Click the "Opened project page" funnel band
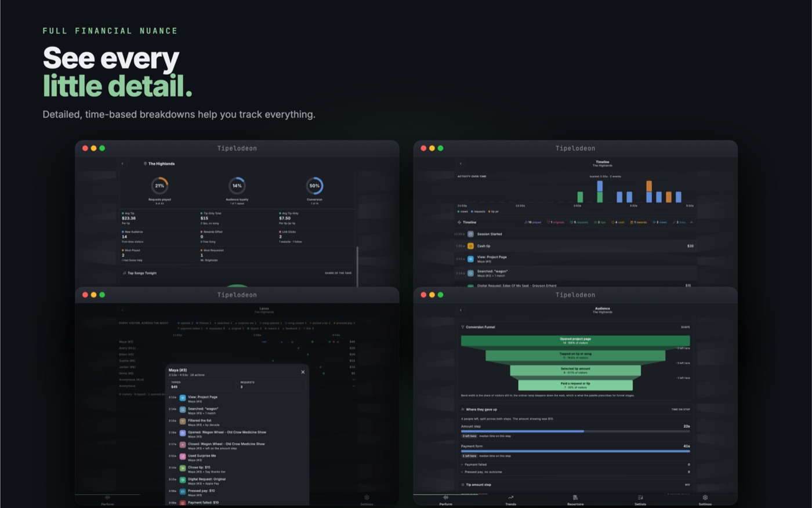 575,340
